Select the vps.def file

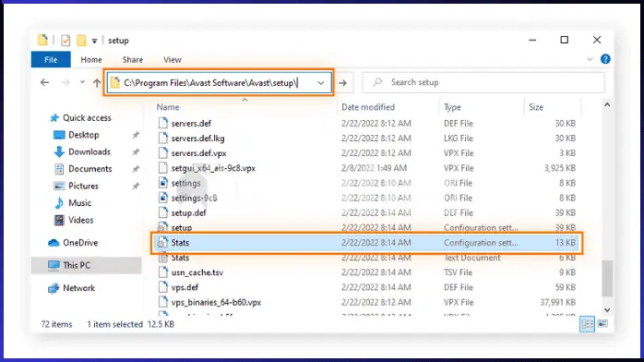(185, 287)
